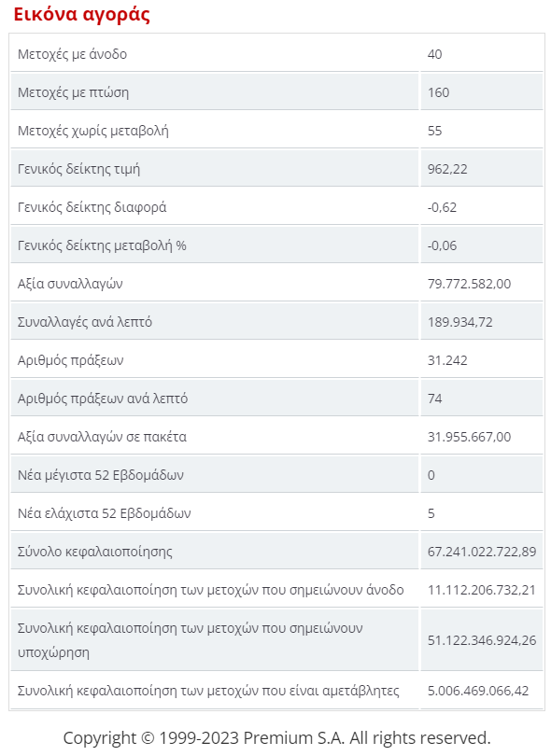Click the Νέα μέγιστα 52 Εβδομάδων label
Screen dimensions: 551x756
click(x=101, y=475)
